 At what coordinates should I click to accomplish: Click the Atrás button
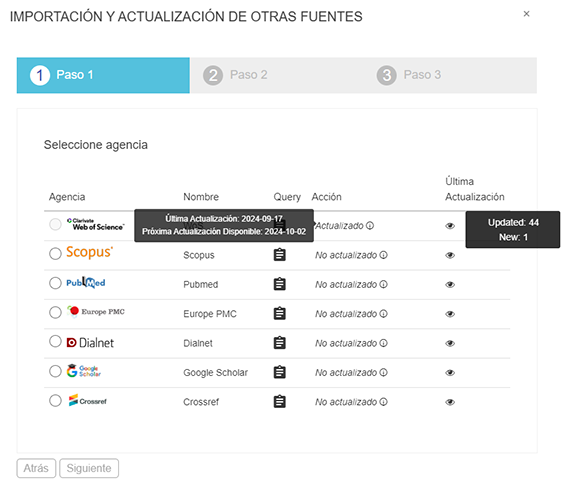coord(36,468)
